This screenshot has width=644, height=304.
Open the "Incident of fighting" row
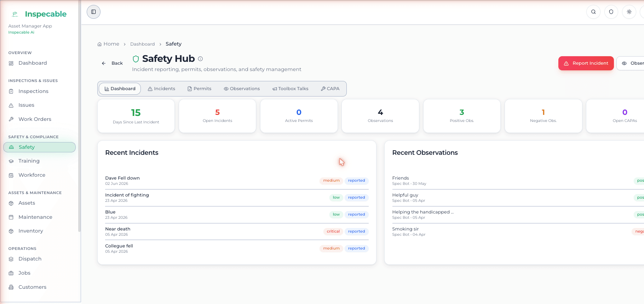click(237, 198)
